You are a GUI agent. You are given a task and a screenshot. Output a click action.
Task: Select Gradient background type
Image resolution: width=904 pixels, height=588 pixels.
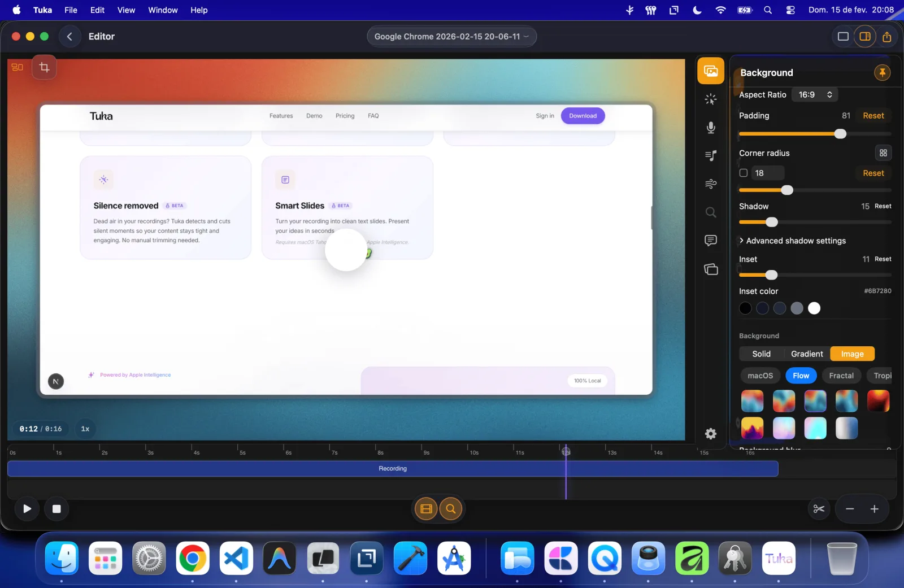tap(807, 354)
